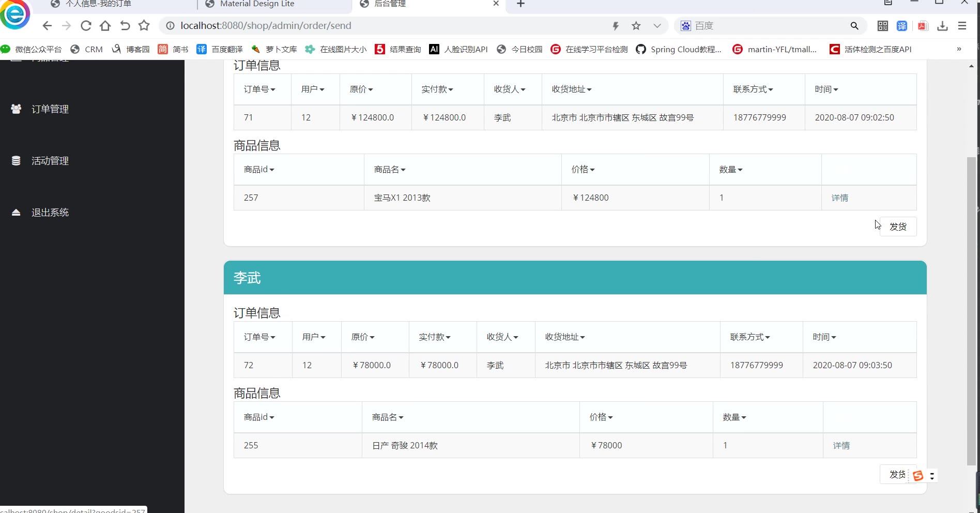The width and height of the screenshot is (980, 513).
Task: Click the lightning speed-mode icon in address bar
Action: coord(616,26)
